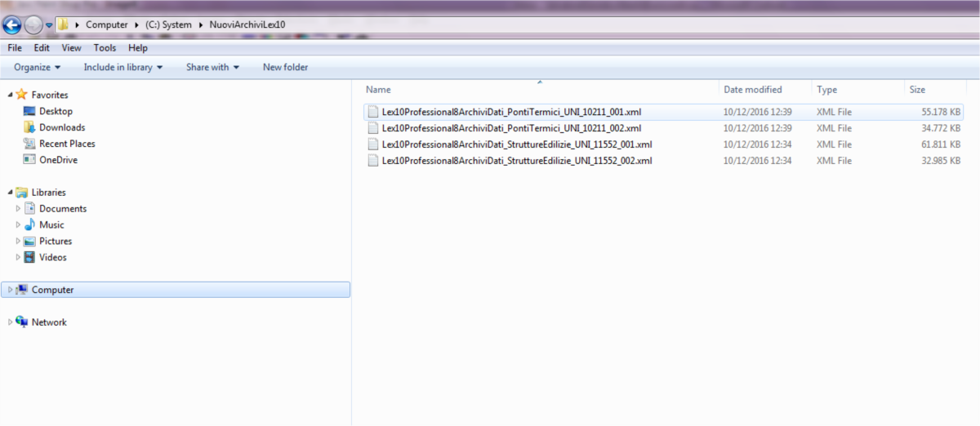Click the 34.772 KB size value

pos(941,128)
